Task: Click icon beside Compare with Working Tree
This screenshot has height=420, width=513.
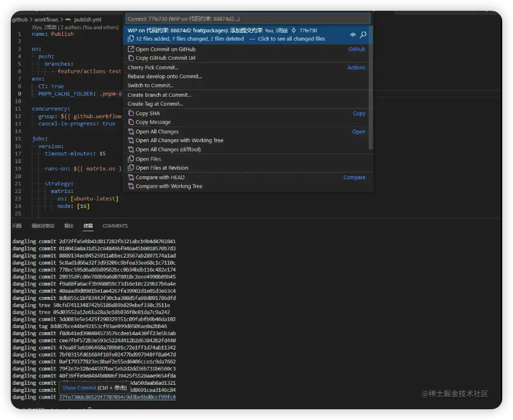Action: tap(131, 186)
